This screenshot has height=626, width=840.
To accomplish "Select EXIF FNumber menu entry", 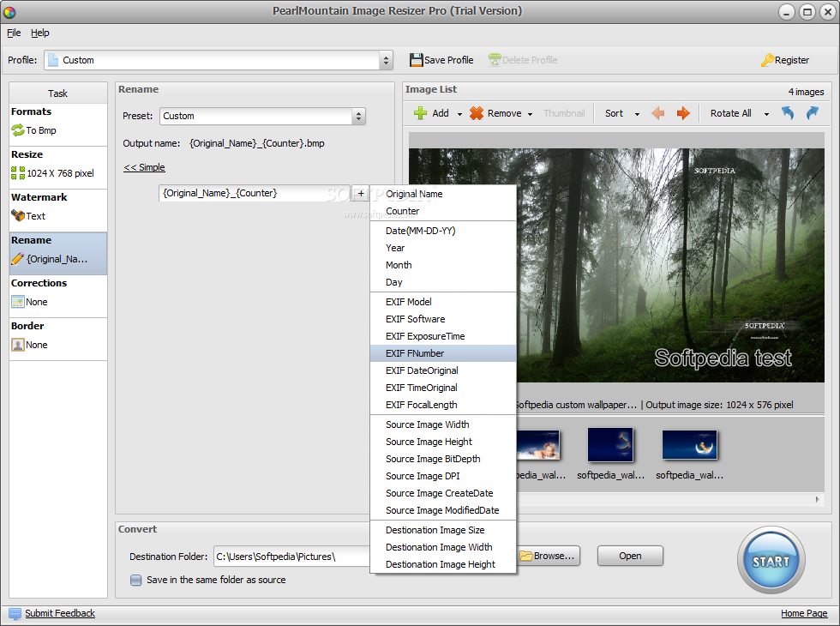I will pyautogui.click(x=443, y=353).
